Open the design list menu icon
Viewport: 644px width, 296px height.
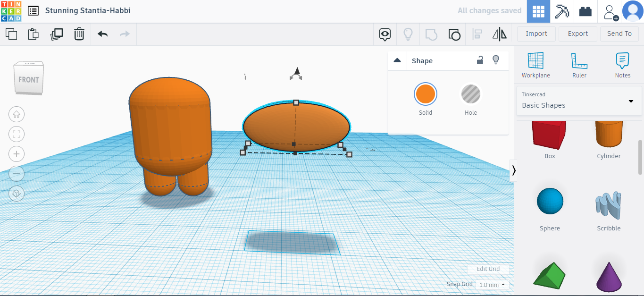(33, 10)
